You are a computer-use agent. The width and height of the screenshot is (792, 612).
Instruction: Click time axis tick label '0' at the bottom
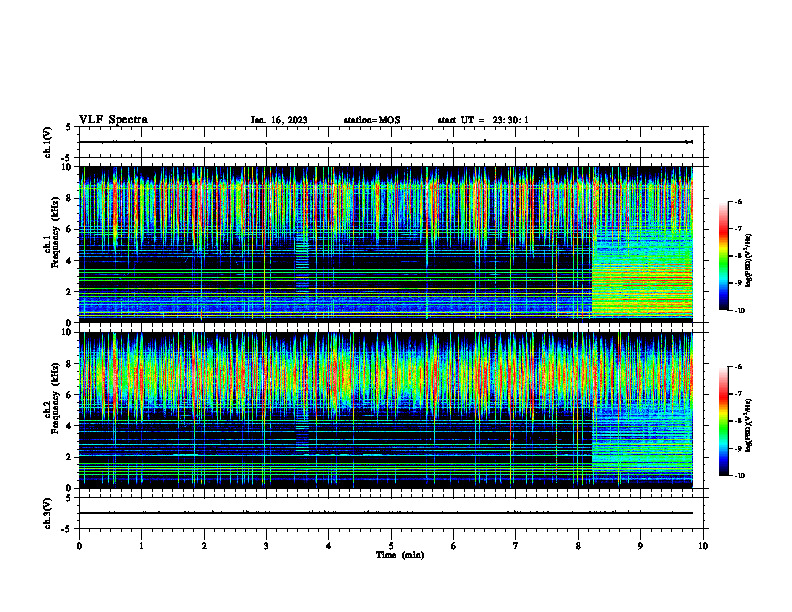click(79, 546)
